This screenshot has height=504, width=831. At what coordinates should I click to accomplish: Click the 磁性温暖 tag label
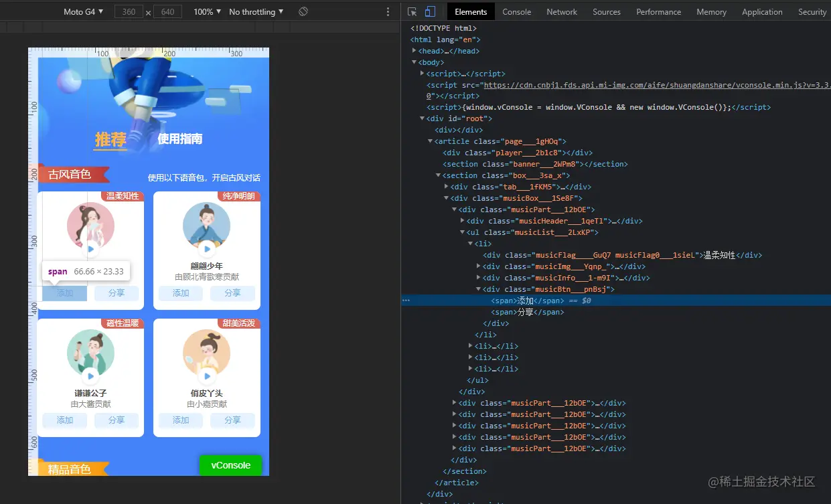pyautogui.click(x=122, y=323)
